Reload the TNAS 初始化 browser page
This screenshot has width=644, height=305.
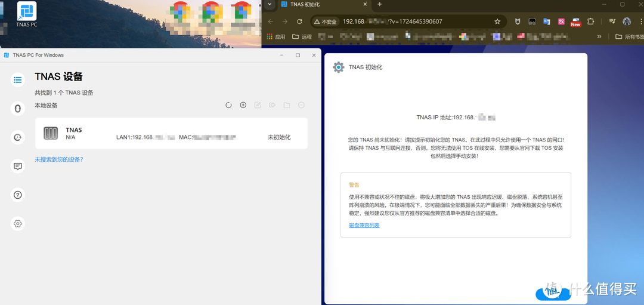(299, 21)
